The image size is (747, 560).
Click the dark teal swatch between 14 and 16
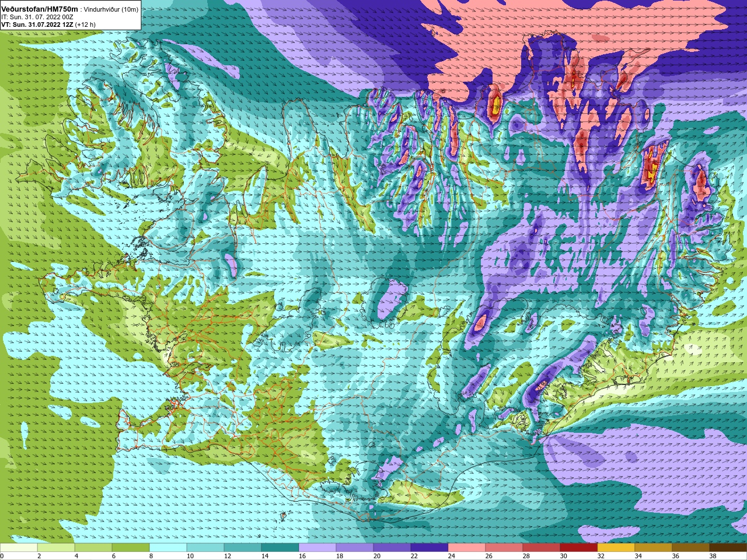(x=280, y=547)
